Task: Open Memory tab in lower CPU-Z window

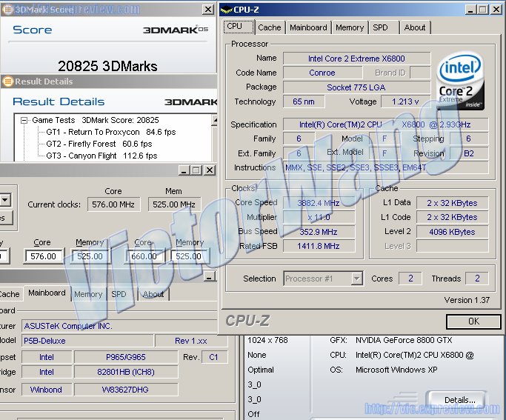Action: (x=88, y=294)
